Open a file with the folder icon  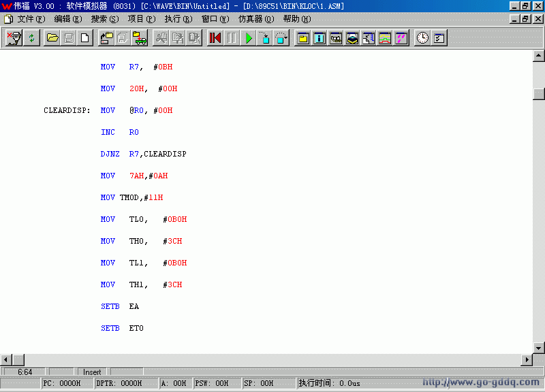pyautogui.click(x=52, y=38)
